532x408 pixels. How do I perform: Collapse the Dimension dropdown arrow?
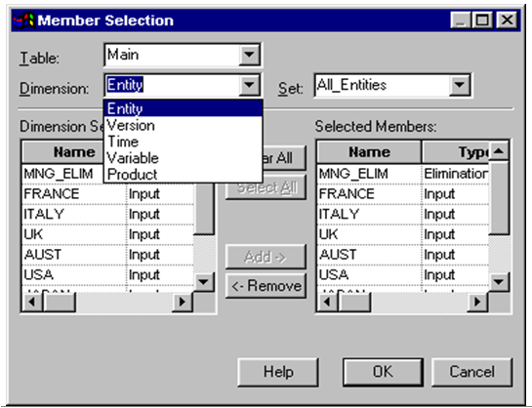pyautogui.click(x=249, y=85)
